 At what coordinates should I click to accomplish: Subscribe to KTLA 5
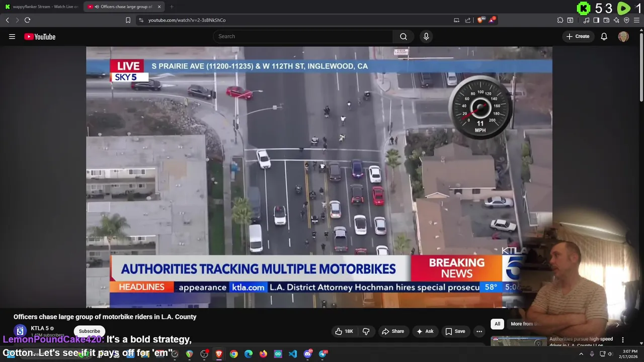89,331
